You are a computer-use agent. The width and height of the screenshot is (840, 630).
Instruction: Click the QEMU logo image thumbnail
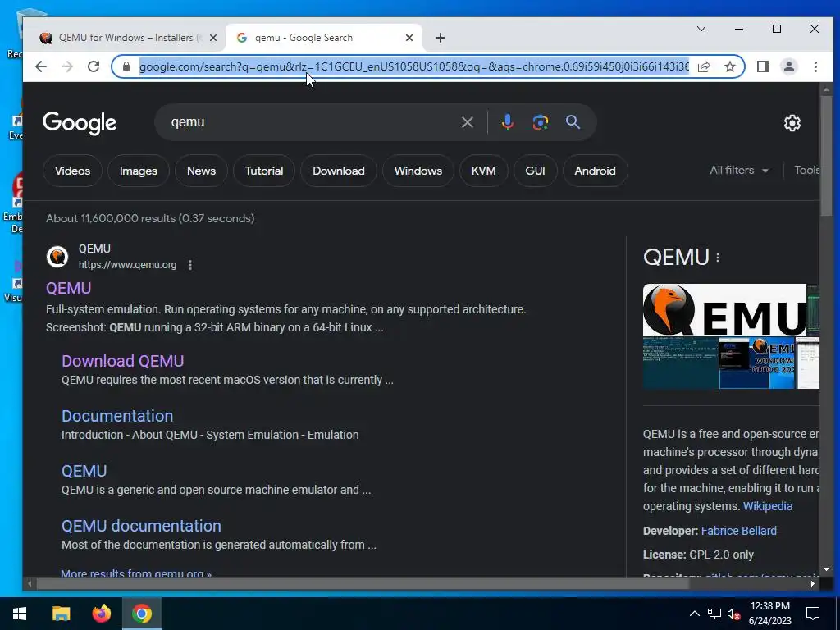click(x=724, y=309)
